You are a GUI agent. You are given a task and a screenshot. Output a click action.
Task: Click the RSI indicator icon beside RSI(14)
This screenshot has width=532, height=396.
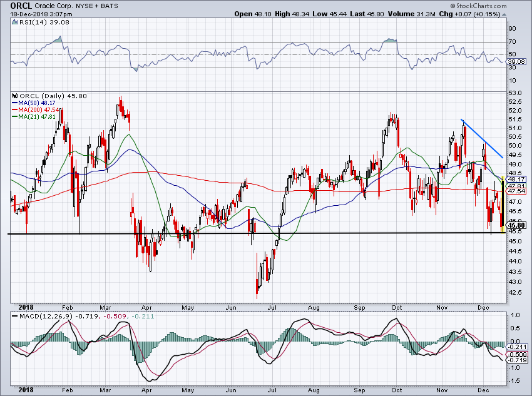(14, 22)
